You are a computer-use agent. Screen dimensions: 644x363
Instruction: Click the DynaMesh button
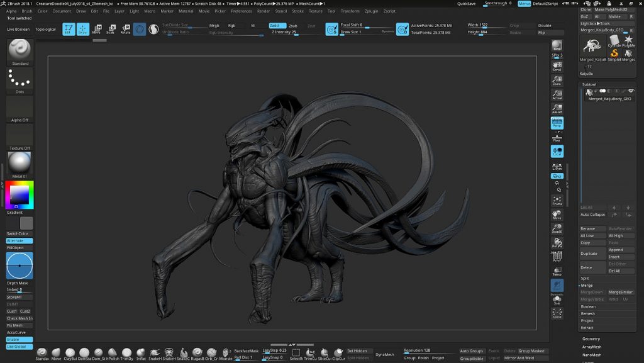385,354
